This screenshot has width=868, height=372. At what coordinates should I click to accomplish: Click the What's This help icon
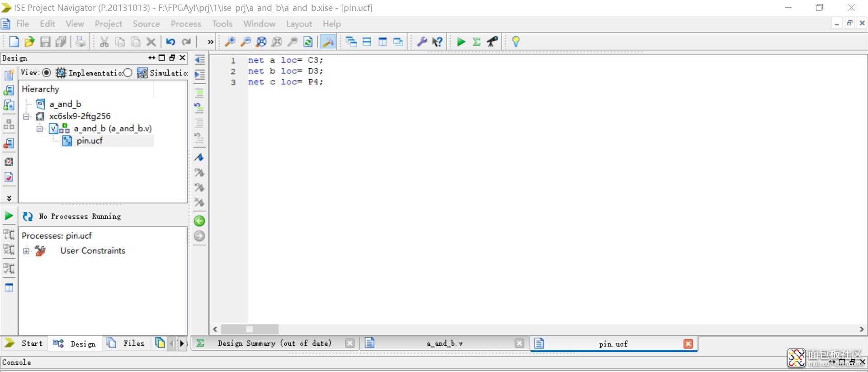click(437, 42)
